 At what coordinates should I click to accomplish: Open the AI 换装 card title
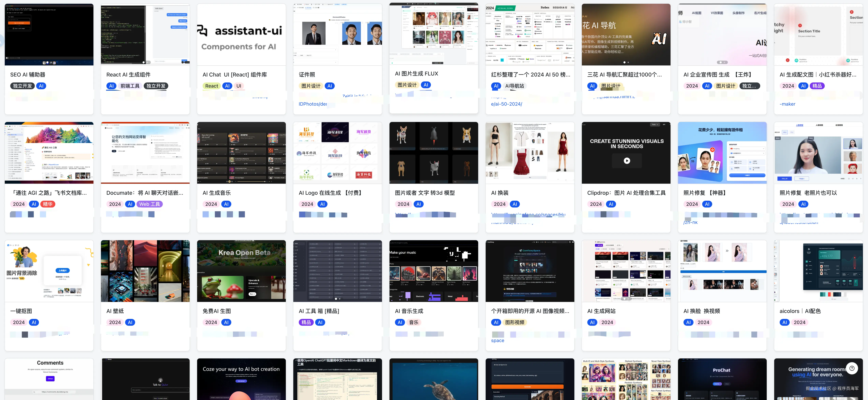pos(500,193)
